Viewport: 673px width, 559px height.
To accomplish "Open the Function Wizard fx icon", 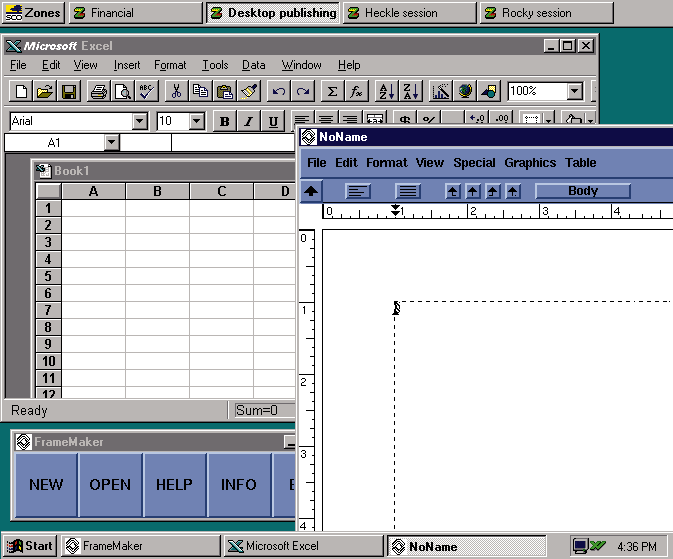I will 356,91.
